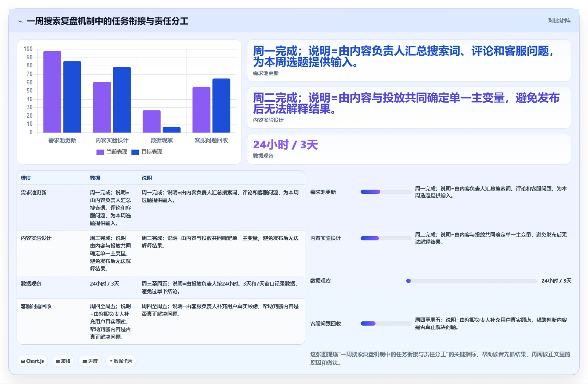Click the 数据观察 x-axis label under chart
Viewport: 588px width, 384px height.
pyautogui.click(x=162, y=140)
